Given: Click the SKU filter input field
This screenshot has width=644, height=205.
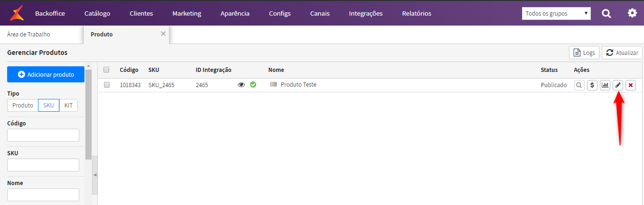Looking at the screenshot, I should click(43, 165).
